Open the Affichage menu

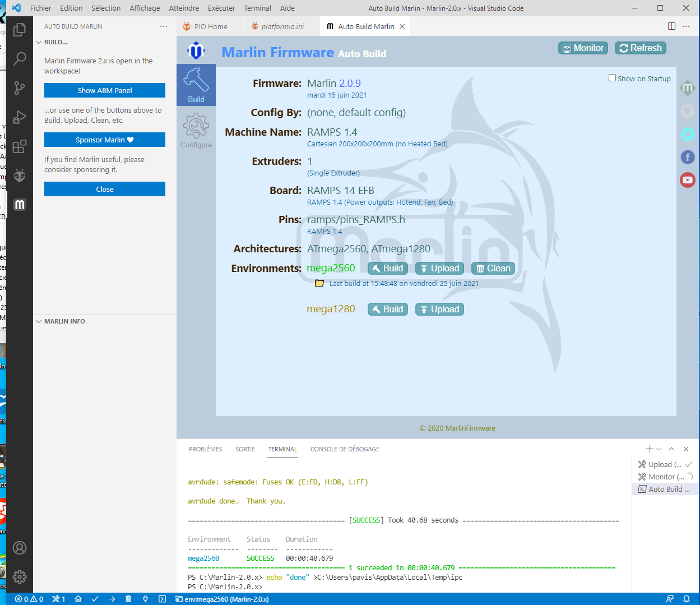[145, 8]
